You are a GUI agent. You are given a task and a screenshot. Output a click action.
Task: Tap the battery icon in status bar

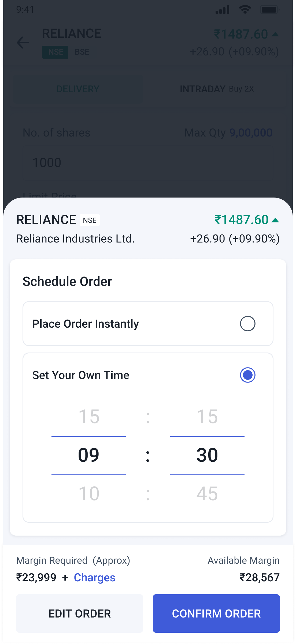coord(269,10)
